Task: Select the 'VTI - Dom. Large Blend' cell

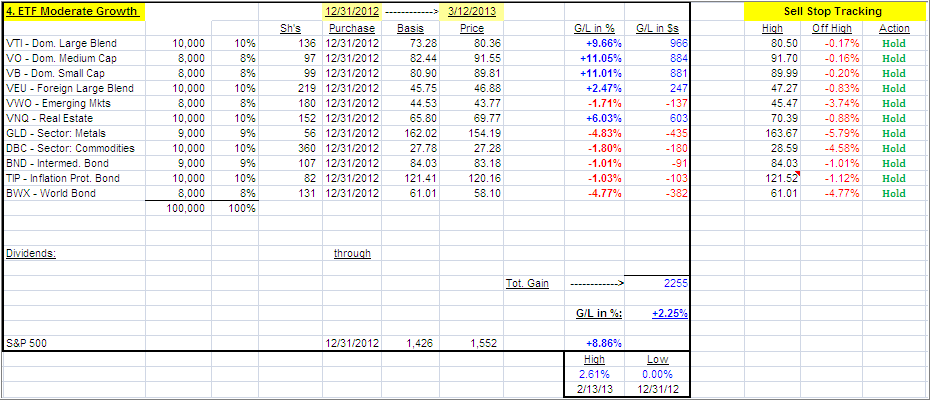Action: point(74,43)
